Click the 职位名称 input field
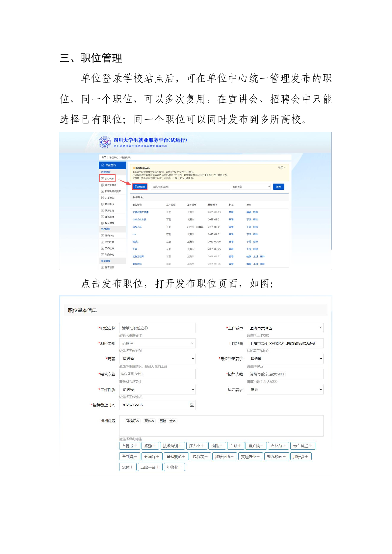 coord(157,328)
